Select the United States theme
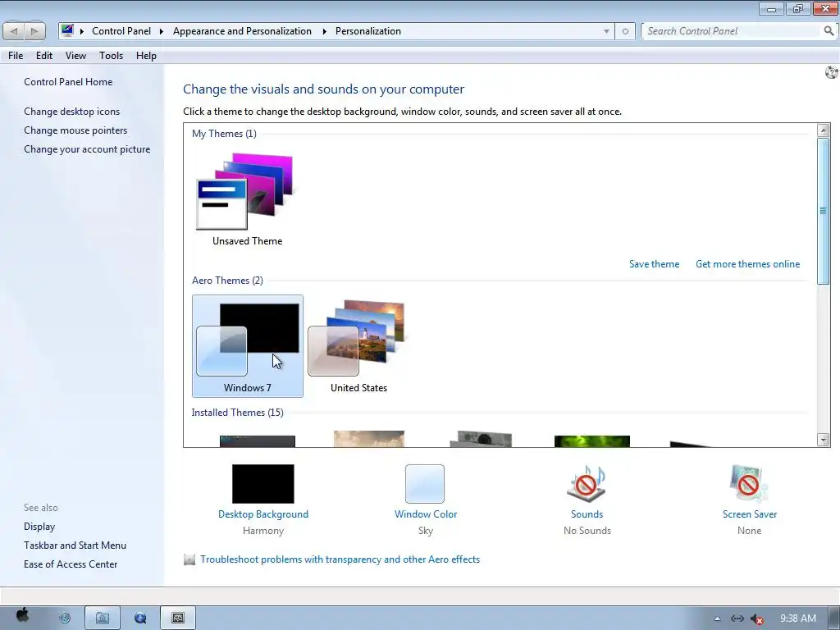The image size is (840, 630). (x=358, y=346)
